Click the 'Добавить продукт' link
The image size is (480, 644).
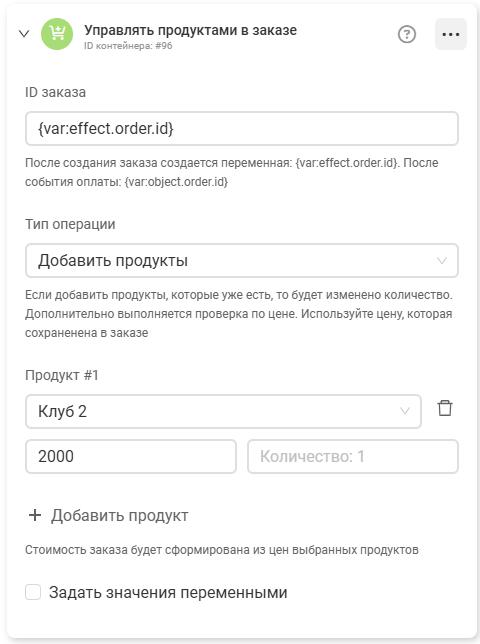[x=119, y=515]
